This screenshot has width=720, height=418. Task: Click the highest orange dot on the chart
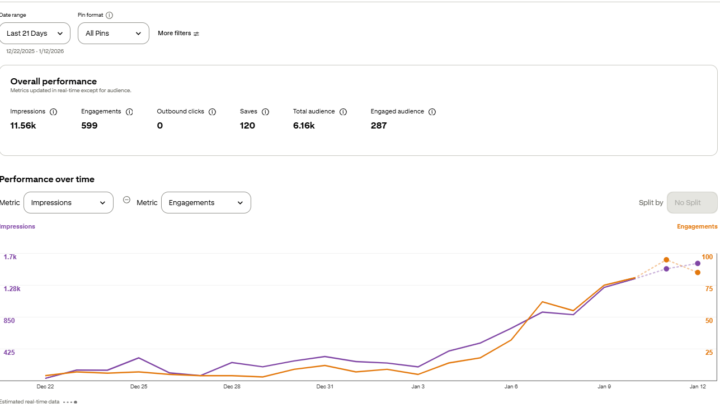(x=666, y=260)
